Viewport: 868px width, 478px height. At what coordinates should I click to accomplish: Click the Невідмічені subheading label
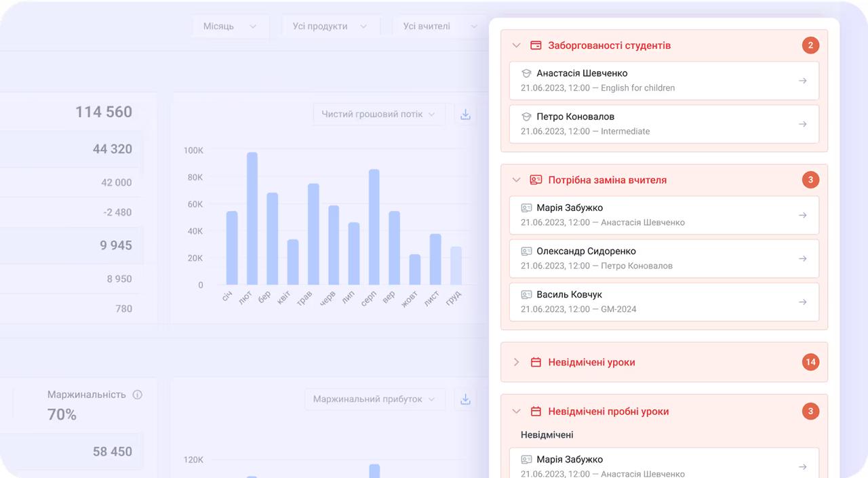click(x=547, y=435)
